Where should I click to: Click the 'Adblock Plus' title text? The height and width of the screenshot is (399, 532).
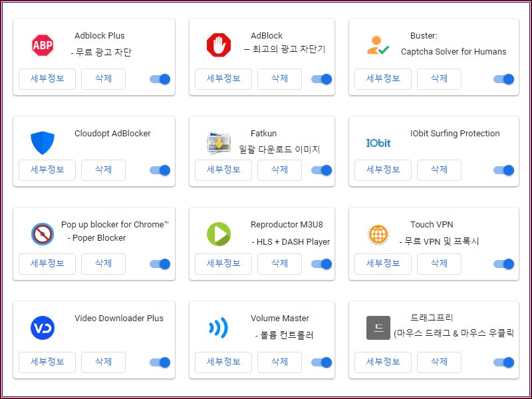pos(99,36)
